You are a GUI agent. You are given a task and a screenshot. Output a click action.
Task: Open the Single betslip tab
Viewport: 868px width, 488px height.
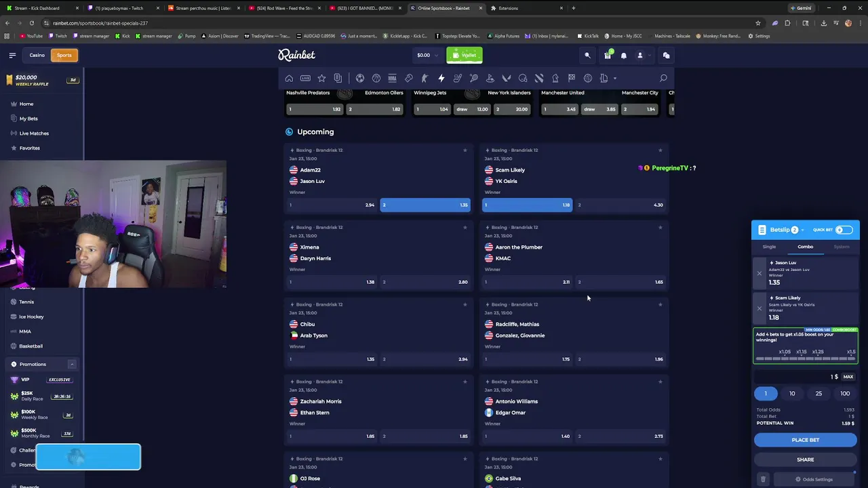tap(769, 247)
